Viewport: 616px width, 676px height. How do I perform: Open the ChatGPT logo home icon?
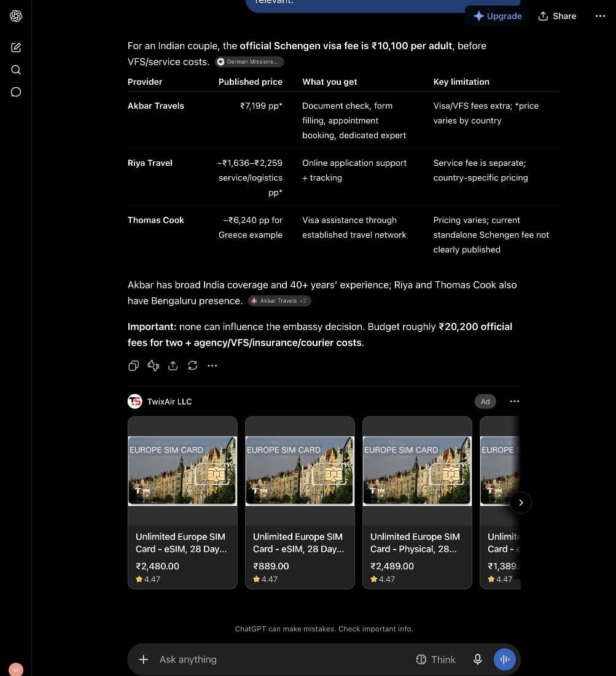pyautogui.click(x=16, y=16)
